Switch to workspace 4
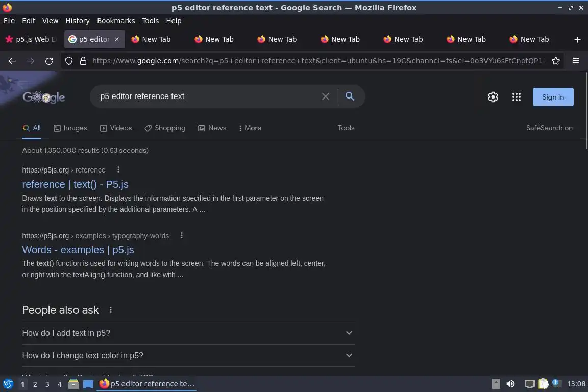This screenshot has height=392, width=588. pyautogui.click(x=59, y=384)
